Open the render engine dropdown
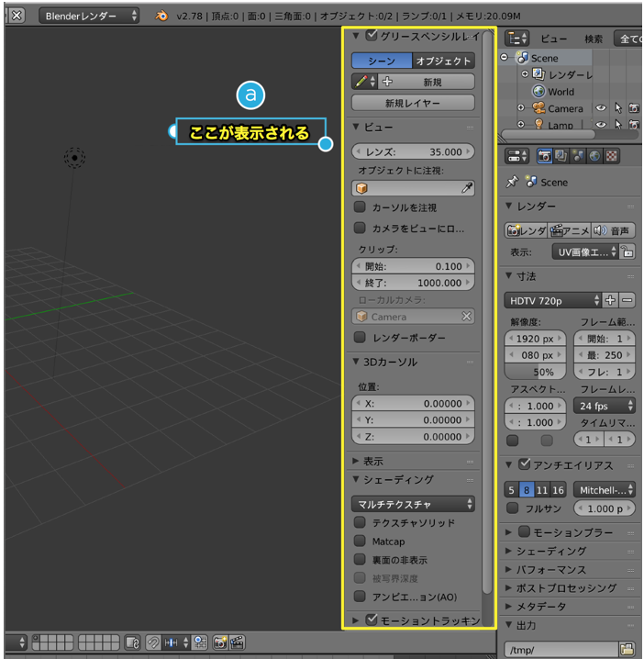 tap(89, 16)
